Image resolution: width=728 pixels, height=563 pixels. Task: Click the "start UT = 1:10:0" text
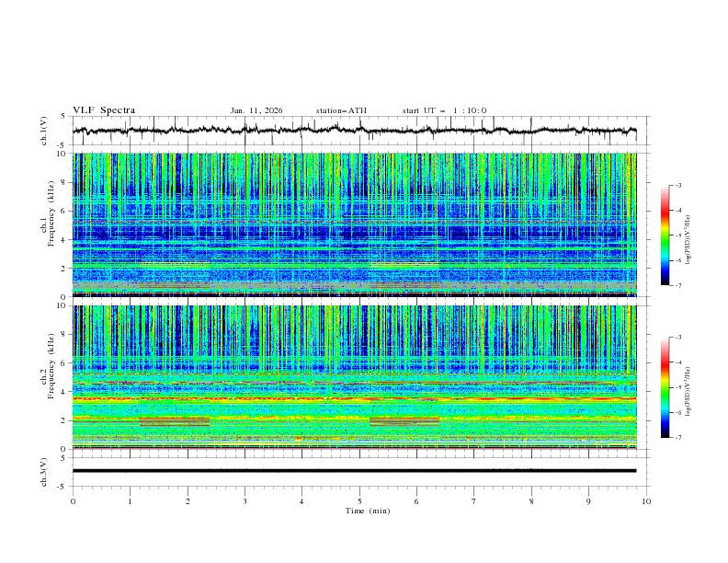pos(444,110)
